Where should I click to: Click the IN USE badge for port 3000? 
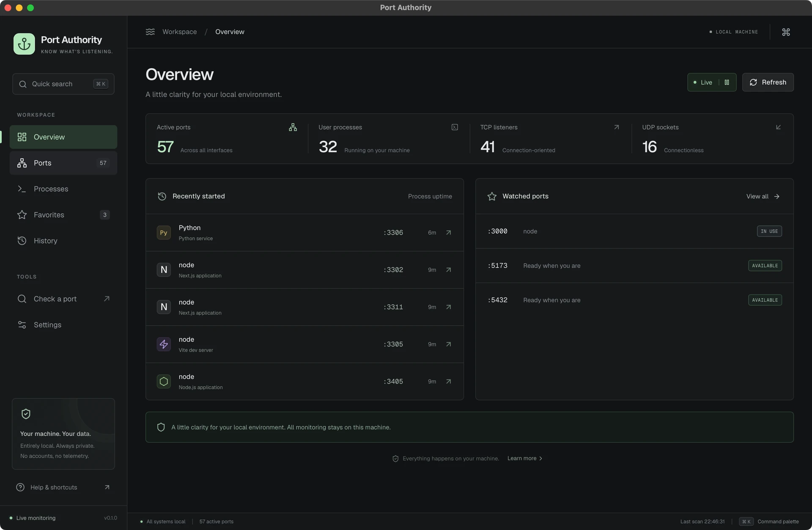point(769,231)
